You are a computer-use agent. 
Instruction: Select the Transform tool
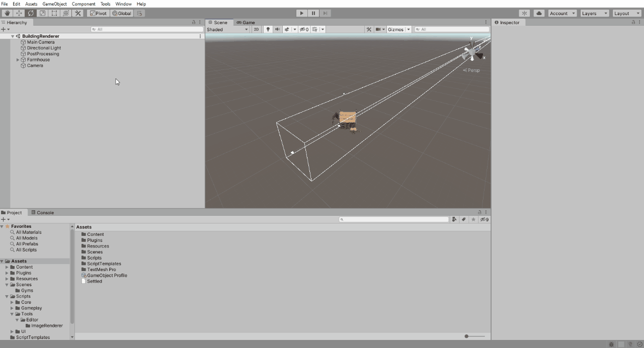66,13
